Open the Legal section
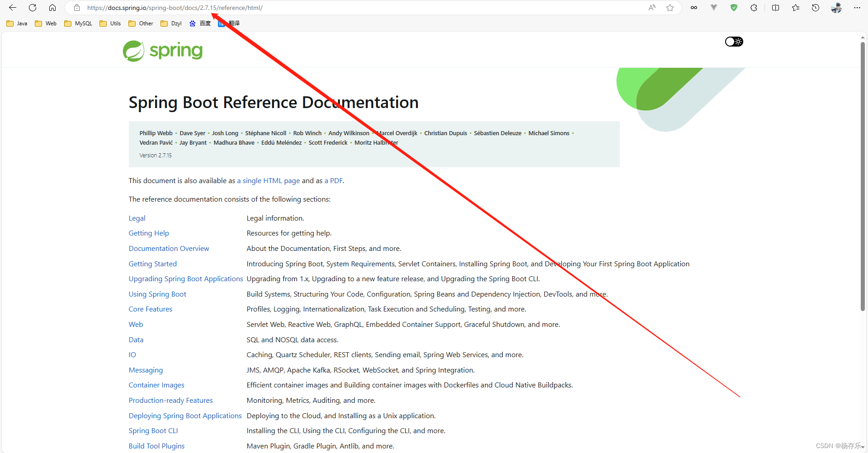 [x=137, y=218]
